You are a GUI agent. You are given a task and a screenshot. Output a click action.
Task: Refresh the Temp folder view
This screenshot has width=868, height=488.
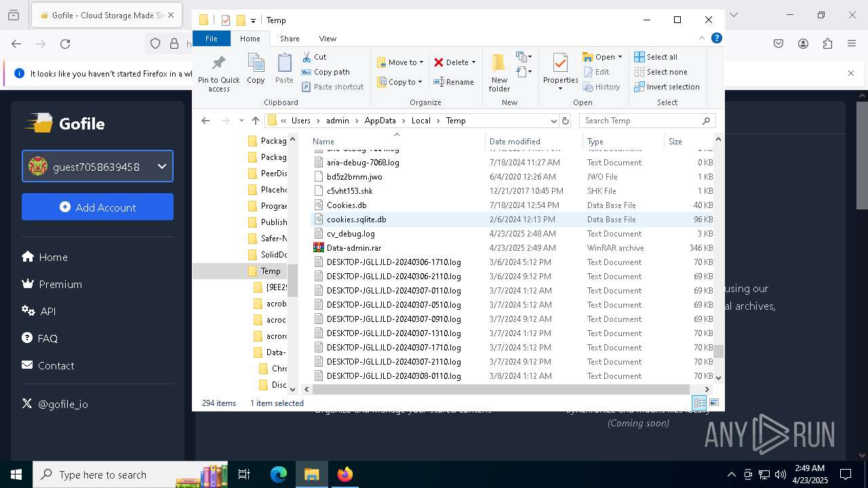pyautogui.click(x=565, y=121)
